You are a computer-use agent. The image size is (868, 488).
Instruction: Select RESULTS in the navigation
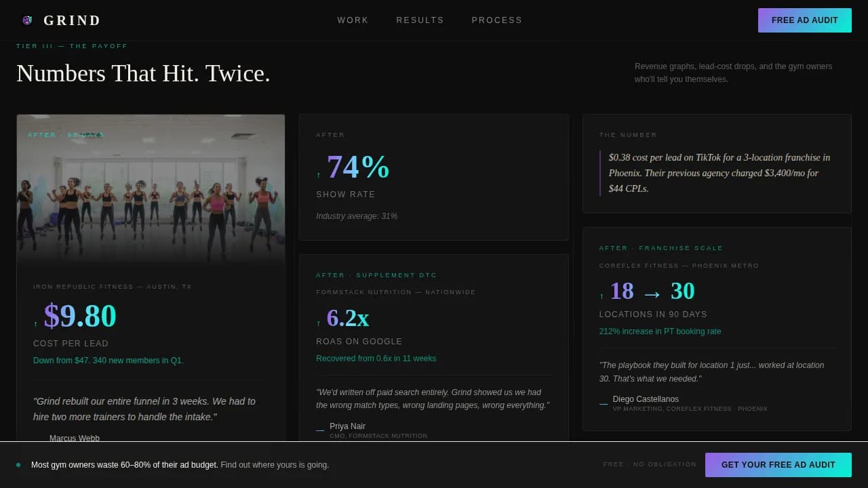coord(420,20)
